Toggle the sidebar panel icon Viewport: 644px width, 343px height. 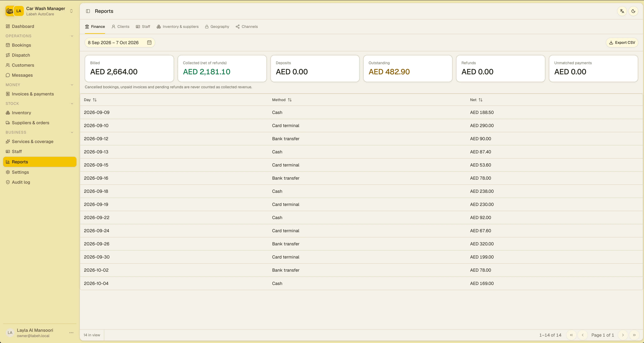[88, 11]
